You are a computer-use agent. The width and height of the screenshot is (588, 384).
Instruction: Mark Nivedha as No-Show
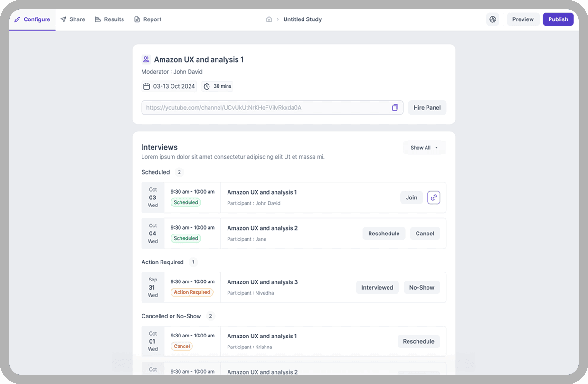coord(422,287)
